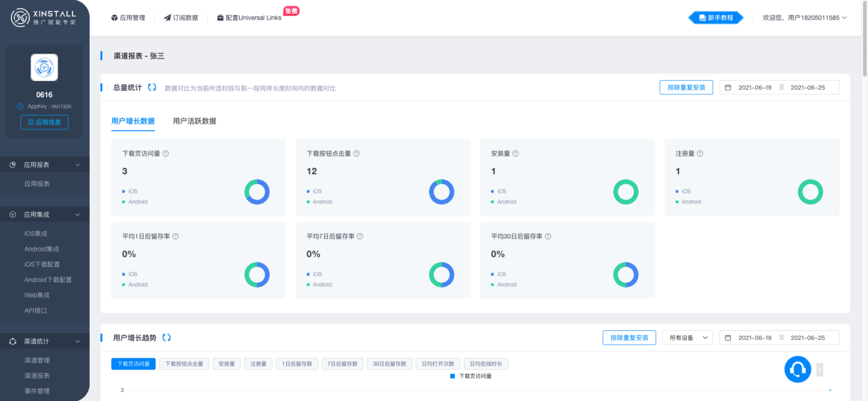Open 应用管理 in top navigation

[128, 18]
